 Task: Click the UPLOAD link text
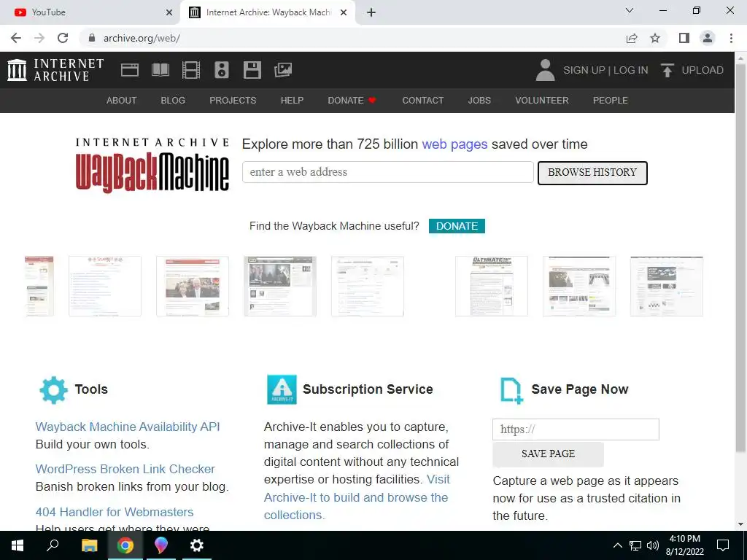click(703, 70)
